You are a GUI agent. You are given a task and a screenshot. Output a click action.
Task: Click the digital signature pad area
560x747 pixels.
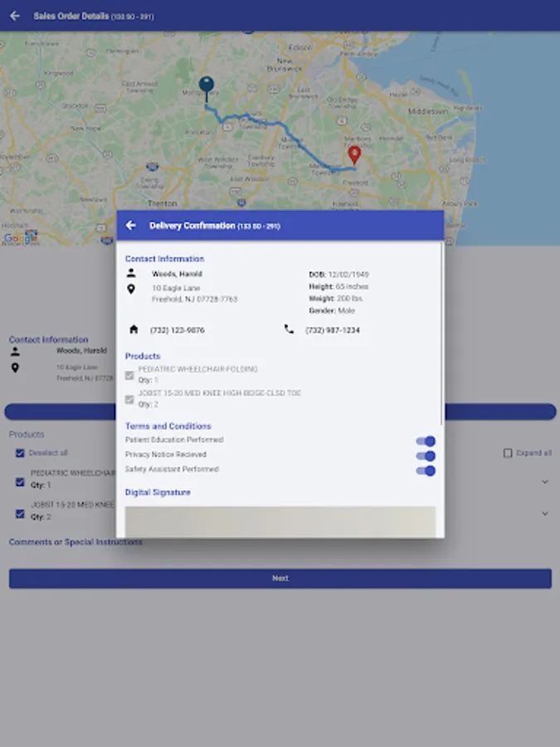[280, 522]
